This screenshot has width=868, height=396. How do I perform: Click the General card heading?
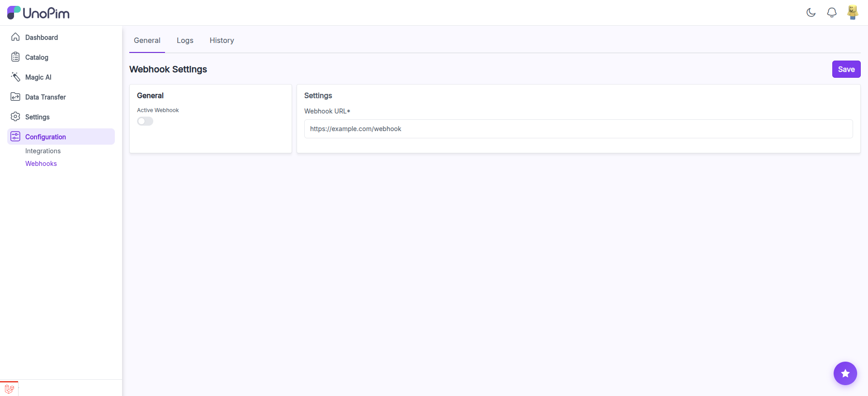150,96
